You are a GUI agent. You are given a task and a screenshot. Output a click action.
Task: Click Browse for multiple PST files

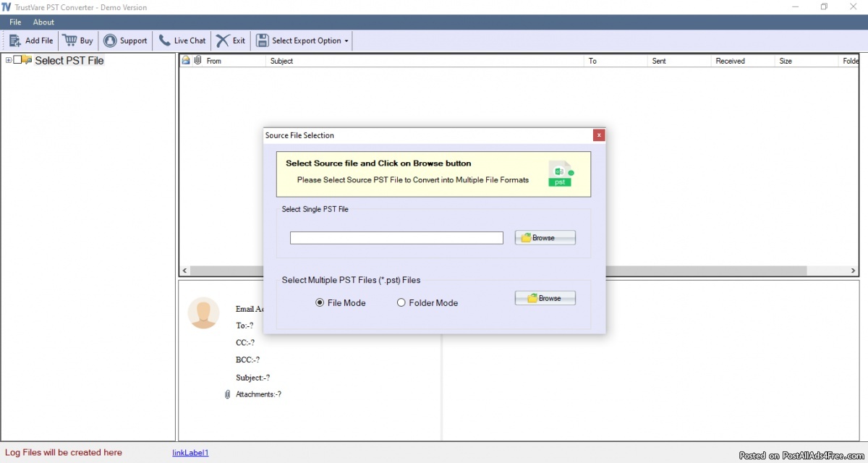pos(545,298)
